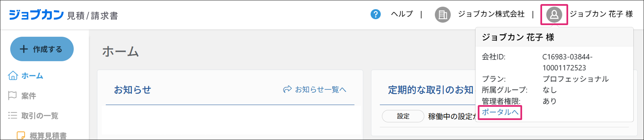This screenshot has width=644, height=140.
Task: Click the ジョブカン logo in the header
Action: 36,15
